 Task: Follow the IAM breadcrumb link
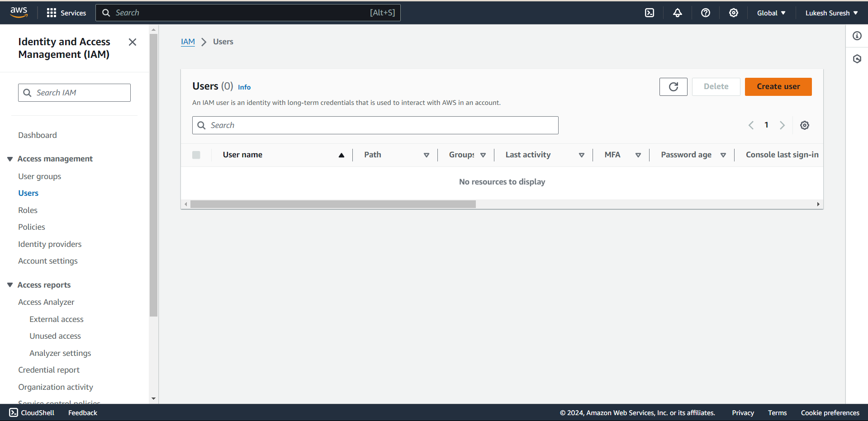pos(188,41)
